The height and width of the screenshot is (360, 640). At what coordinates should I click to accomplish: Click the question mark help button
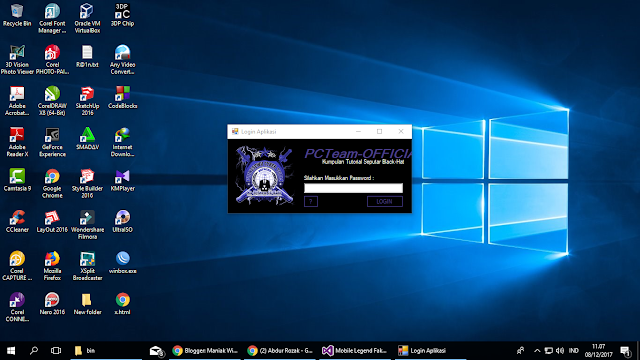click(x=311, y=201)
